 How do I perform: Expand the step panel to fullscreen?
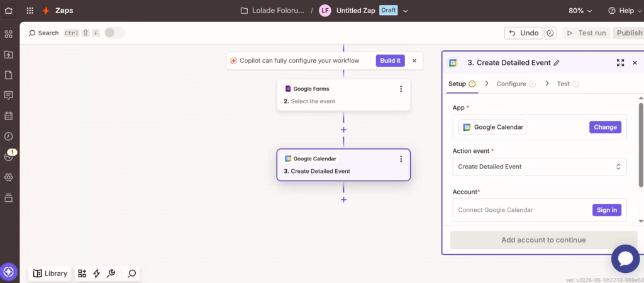pyautogui.click(x=620, y=63)
